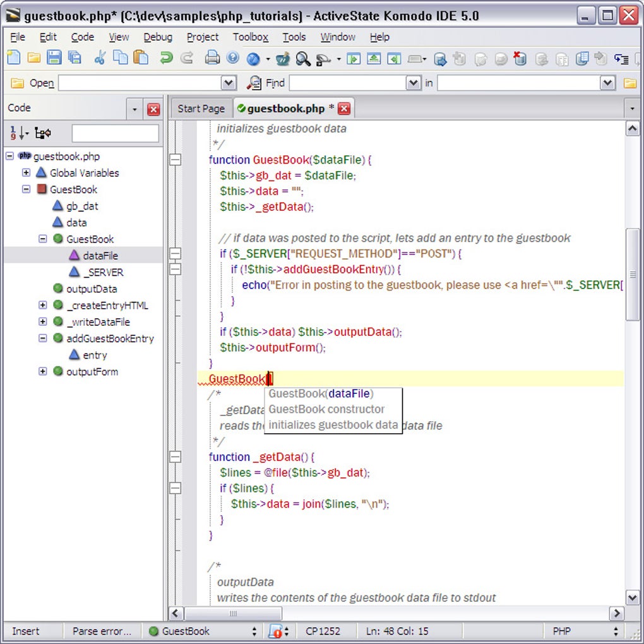
Task: Collapse the GuestBook function fold marker
Action: [x=176, y=160]
